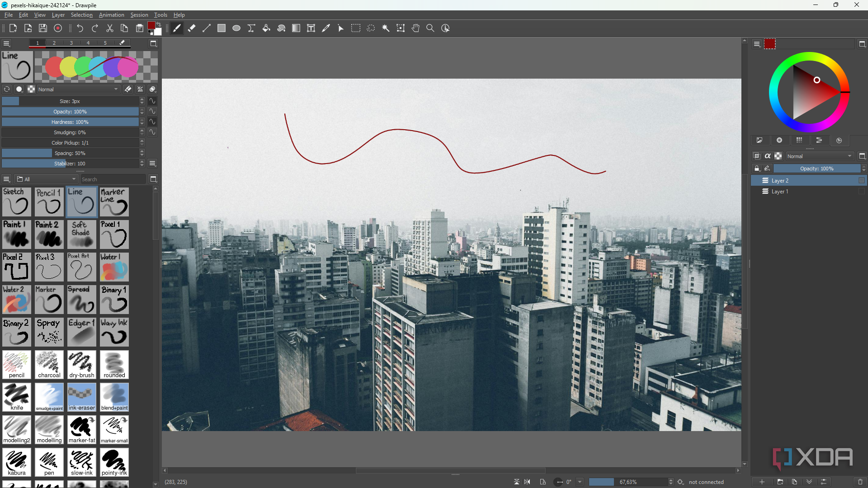Select the Line tool in toolbar
The height and width of the screenshot is (488, 868).
tap(207, 28)
